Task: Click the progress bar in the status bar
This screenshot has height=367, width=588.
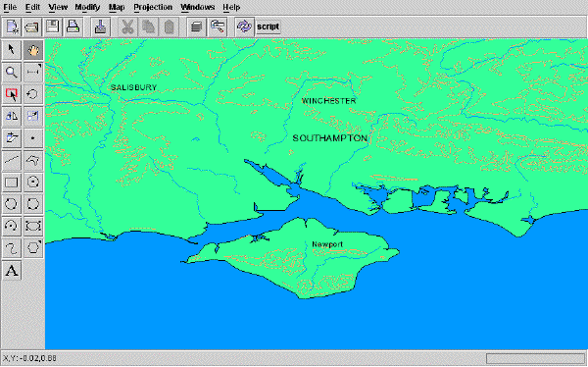Action: (535, 358)
